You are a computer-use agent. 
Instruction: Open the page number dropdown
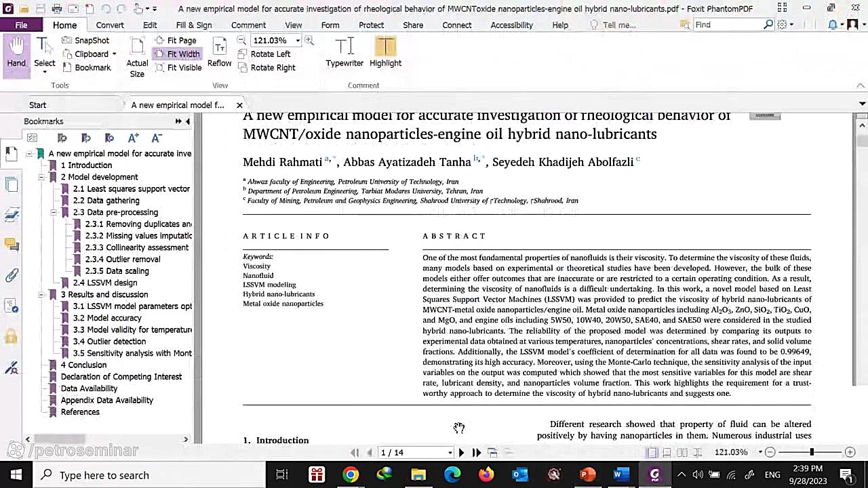[x=450, y=452]
